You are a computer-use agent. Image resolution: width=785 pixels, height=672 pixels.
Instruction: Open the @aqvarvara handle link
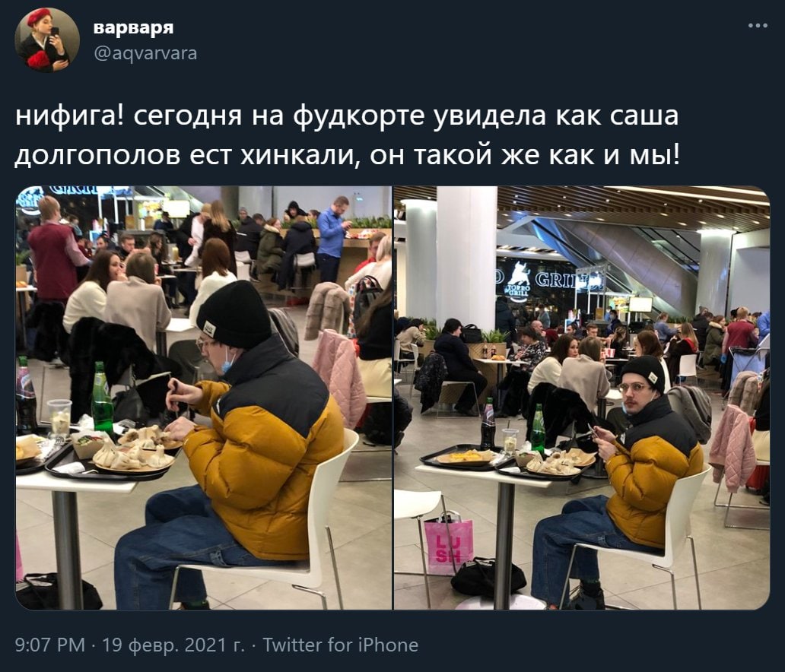coord(145,53)
